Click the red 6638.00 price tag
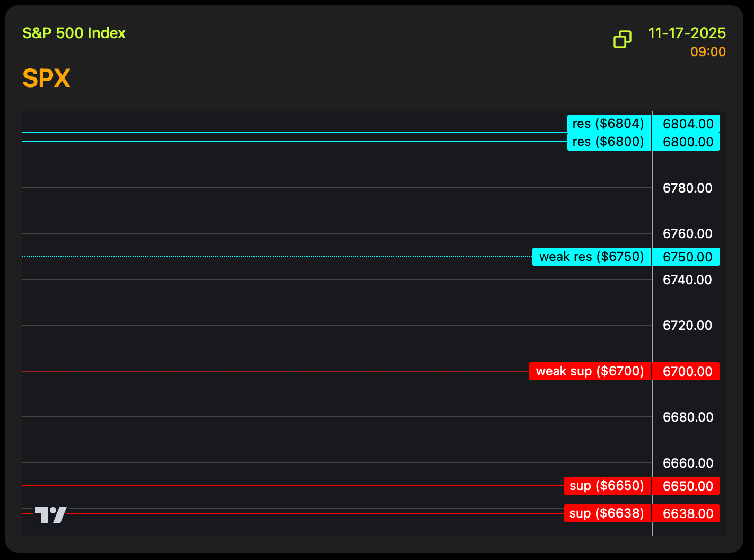The height and width of the screenshot is (560, 754). click(x=687, y=513)
